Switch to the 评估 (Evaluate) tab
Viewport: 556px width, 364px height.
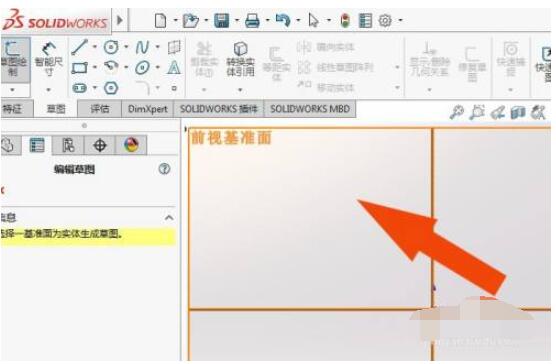pos(99,109)
